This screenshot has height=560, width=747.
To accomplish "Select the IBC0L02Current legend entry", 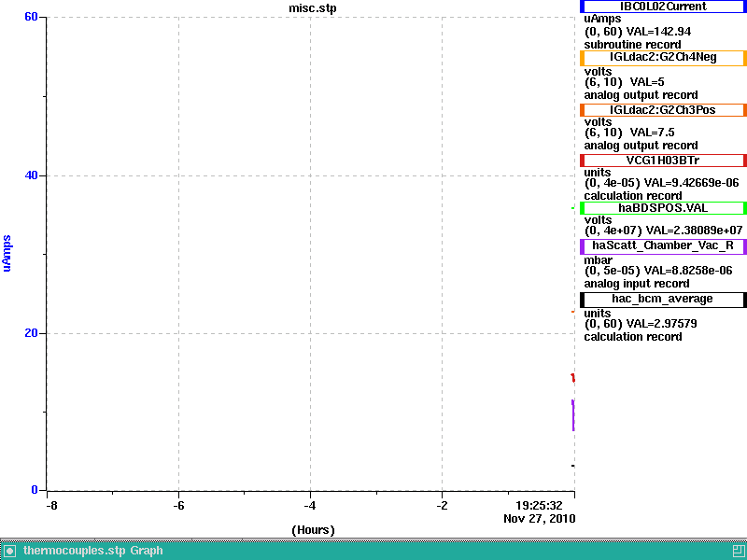I will click(x=663, y=7).
